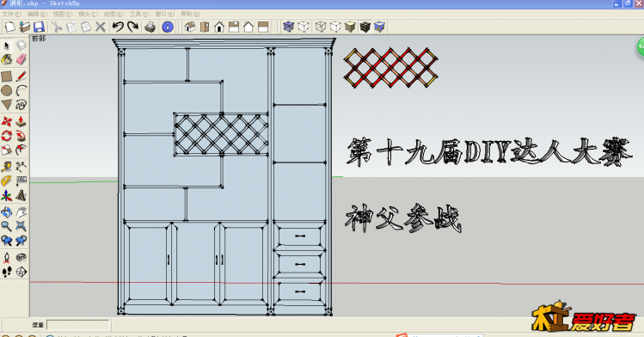Select the Paint Bucket tool

7,60
